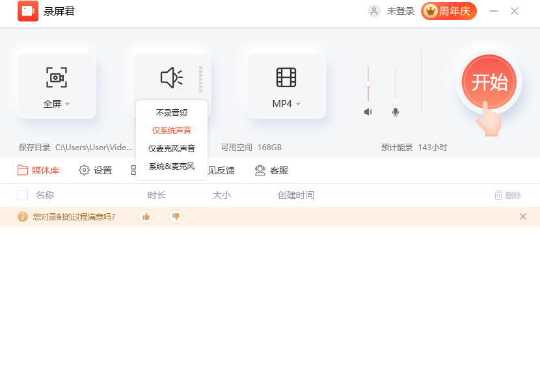540x392 pixels.
Task: Open the 客服 customer service panel
Action: (271, 170)
